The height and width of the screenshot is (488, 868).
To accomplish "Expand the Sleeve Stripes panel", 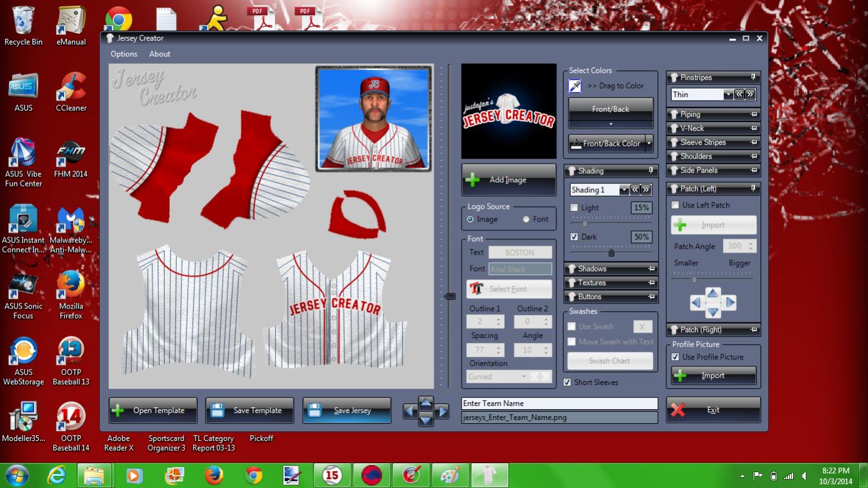I will point(713,143).
